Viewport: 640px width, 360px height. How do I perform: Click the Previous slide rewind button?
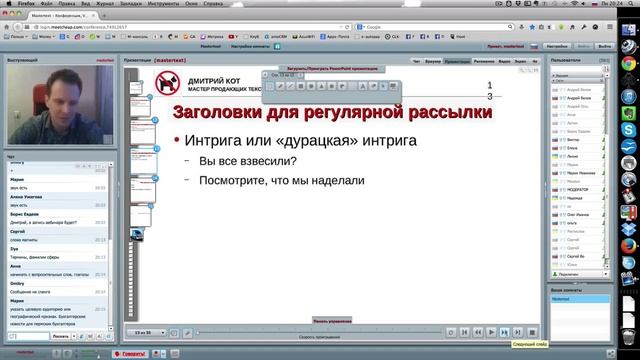478,333
